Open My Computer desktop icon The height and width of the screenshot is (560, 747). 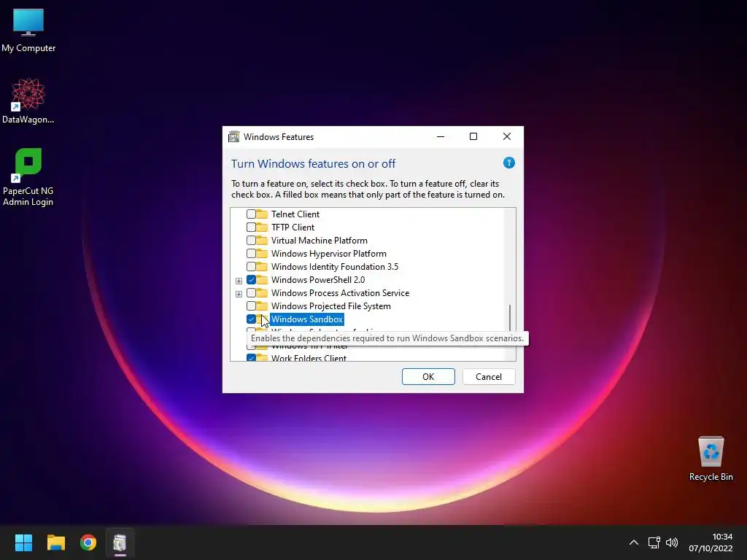click(28, 31)
